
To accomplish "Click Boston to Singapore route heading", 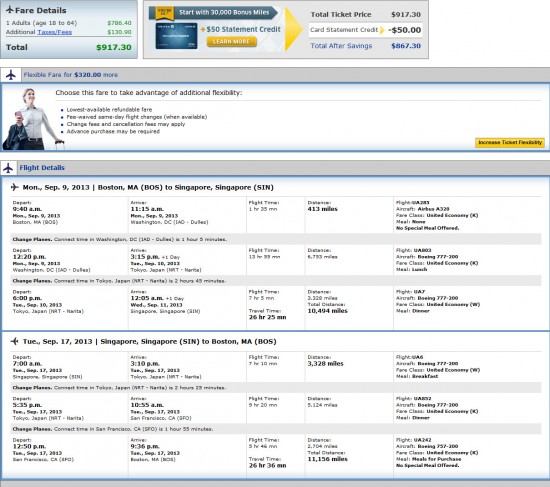I will click(148, 187).
